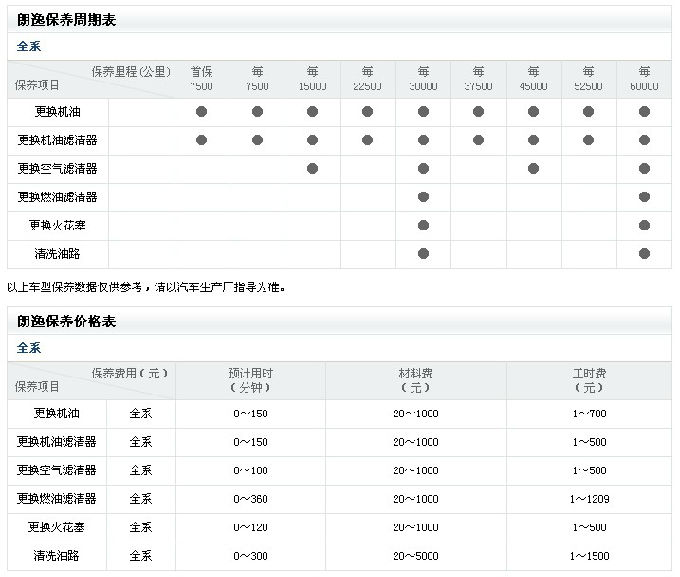Select the 预计用时(分钟) column header
The image size is (680, 577).
pos(250,380)
